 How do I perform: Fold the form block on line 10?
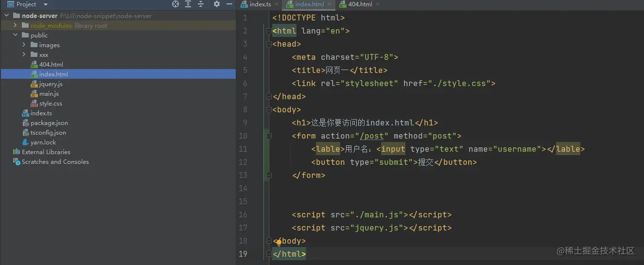click(268, 136)
